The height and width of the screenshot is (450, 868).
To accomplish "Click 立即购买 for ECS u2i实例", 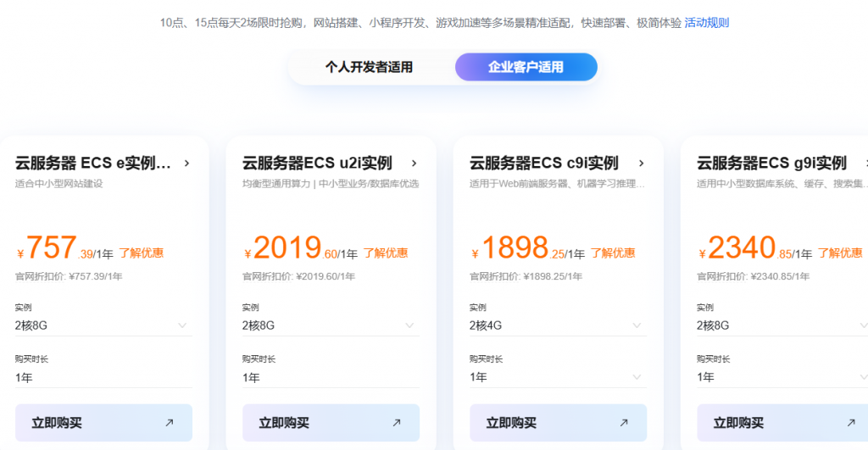I will click(x=331, y=423).
